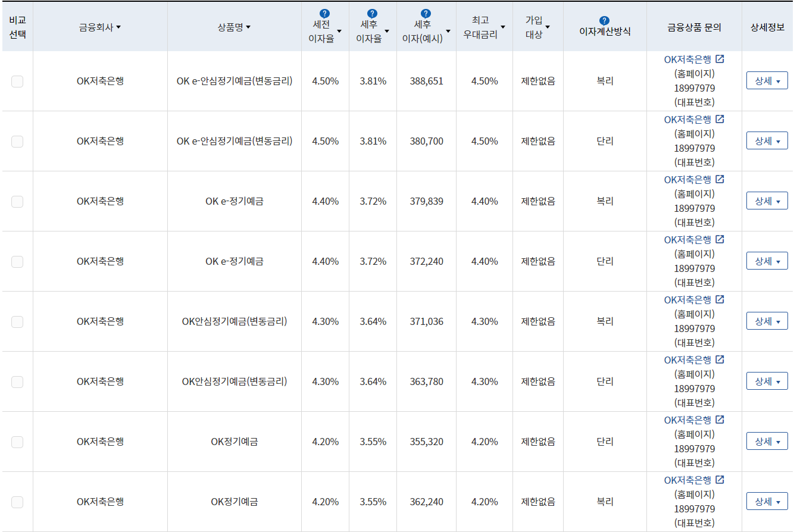
Task: Tick compare checkbox for the 371,036 interest row
Action: [x=17, y=322]
